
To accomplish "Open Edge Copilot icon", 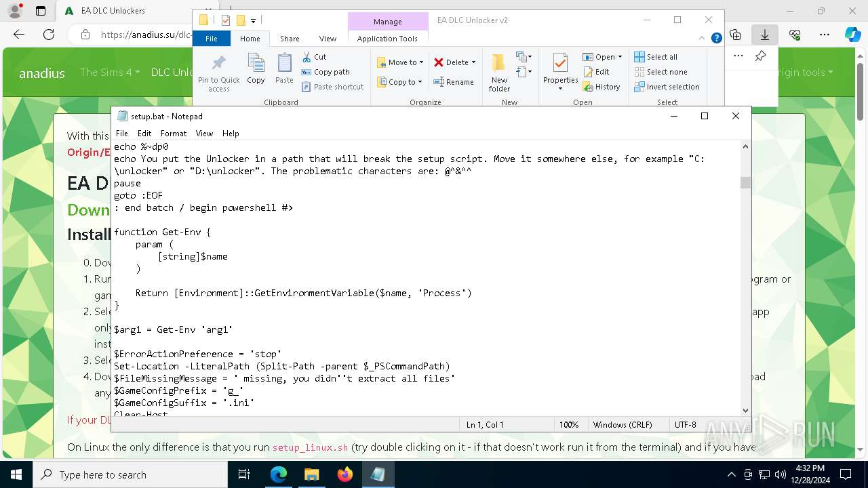I will pos(852,35).
